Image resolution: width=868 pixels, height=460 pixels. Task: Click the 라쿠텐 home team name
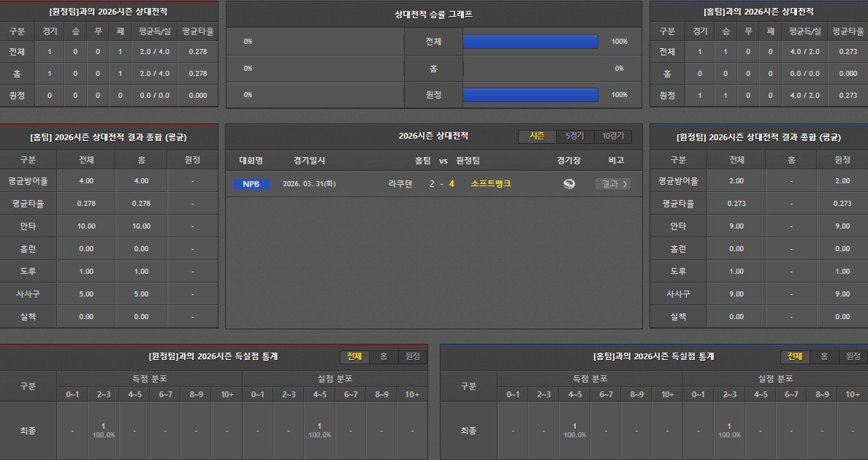click(x=400, y=184)
